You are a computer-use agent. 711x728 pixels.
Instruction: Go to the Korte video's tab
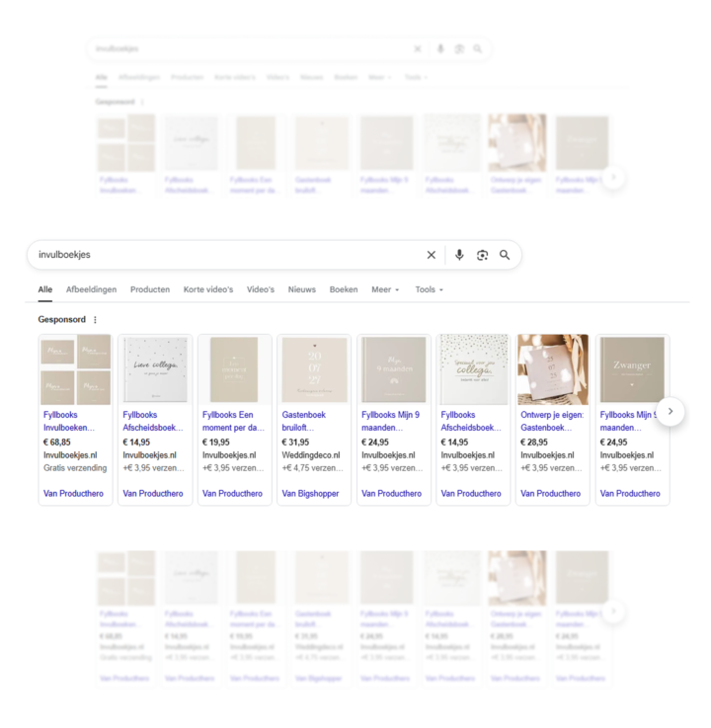[x=208, y=289]
